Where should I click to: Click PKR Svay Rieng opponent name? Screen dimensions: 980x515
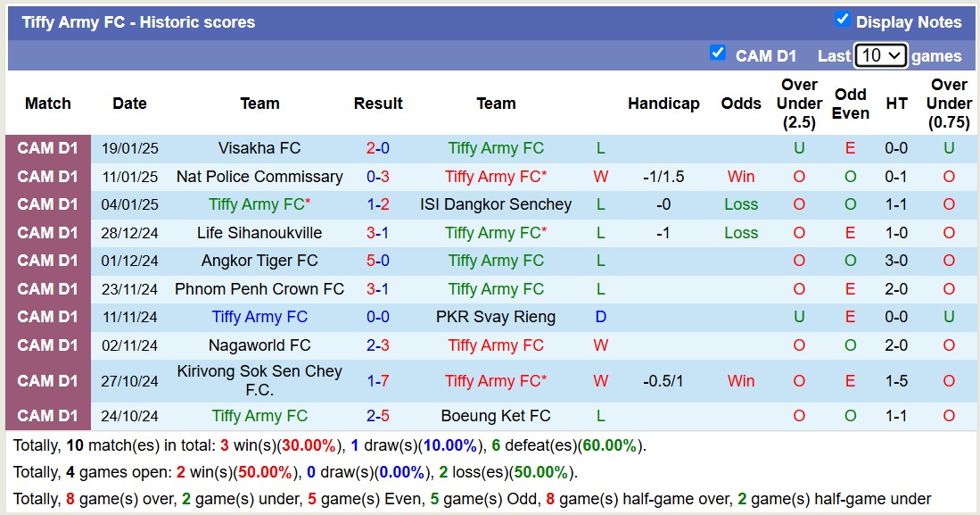click(496, 317)
